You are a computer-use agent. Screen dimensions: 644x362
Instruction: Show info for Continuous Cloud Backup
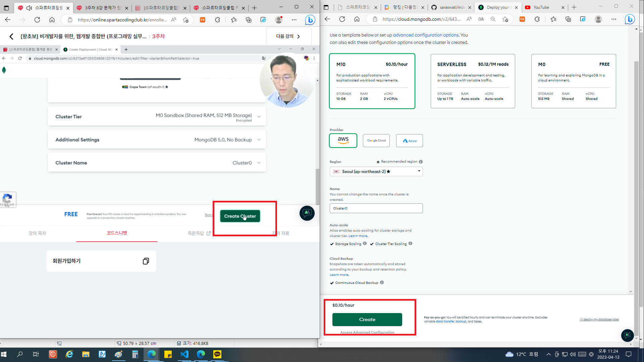(382, 283)
